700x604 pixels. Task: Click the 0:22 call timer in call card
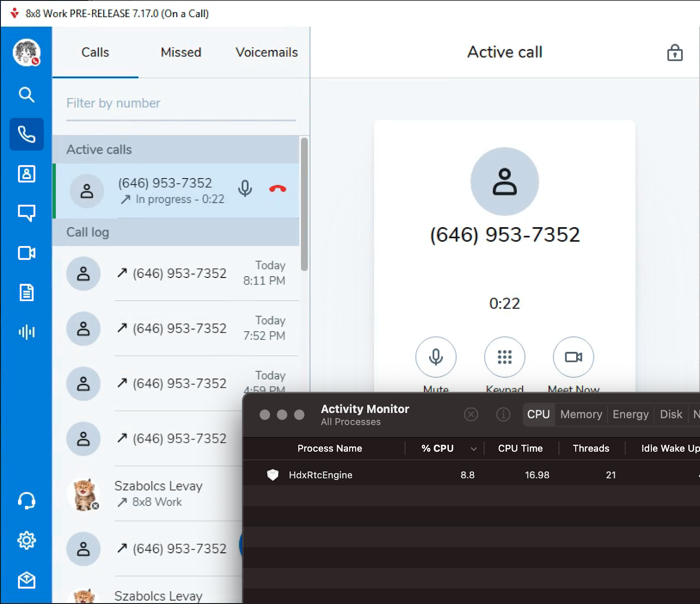pyautogui.click(x=504, y=303)
